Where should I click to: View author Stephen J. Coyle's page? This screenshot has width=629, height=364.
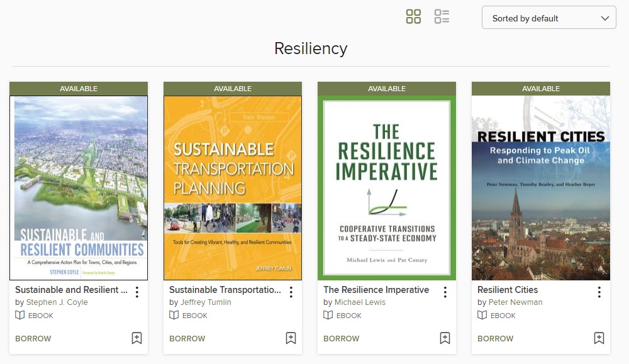[57, 302]
